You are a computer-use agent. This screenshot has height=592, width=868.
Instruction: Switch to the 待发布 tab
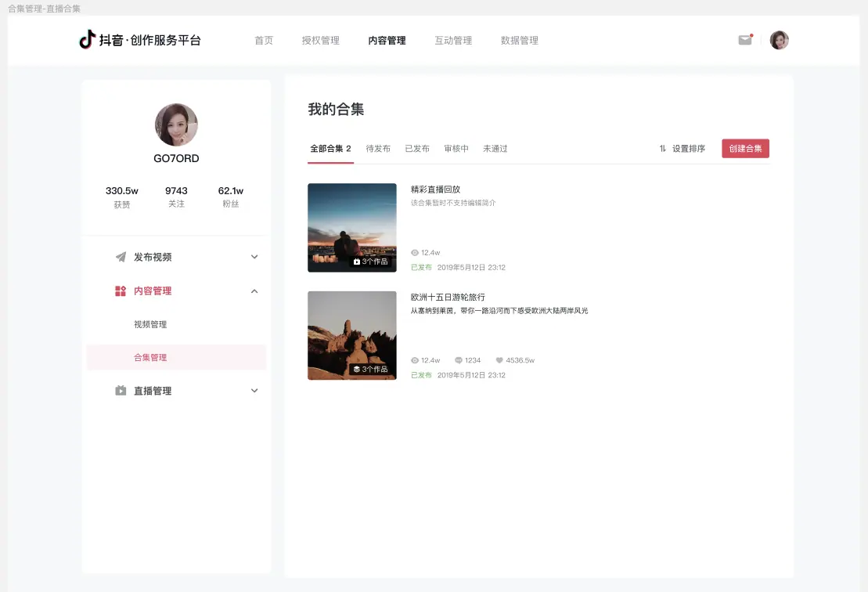point(378,149)
